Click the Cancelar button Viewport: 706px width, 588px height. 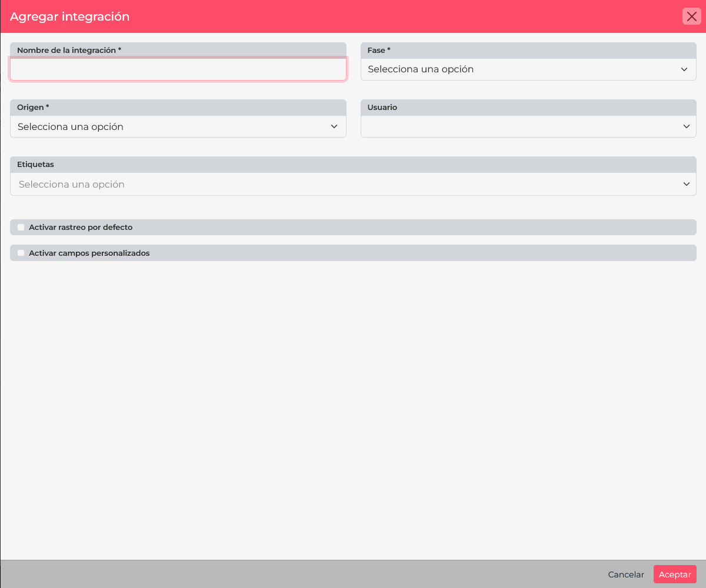coord(626,574)
